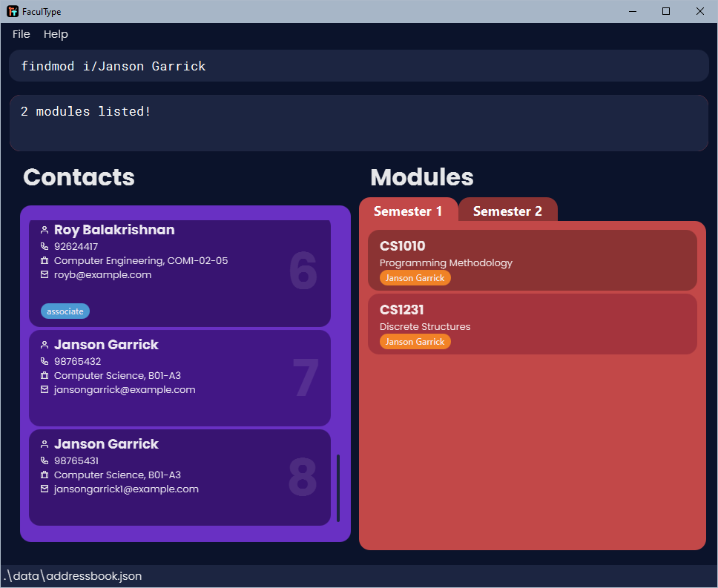Click envelope icon beside jansongarrick@example.com
Viewport: 718px width, 588px height.
pyautogui.click(x=45, y=389)
